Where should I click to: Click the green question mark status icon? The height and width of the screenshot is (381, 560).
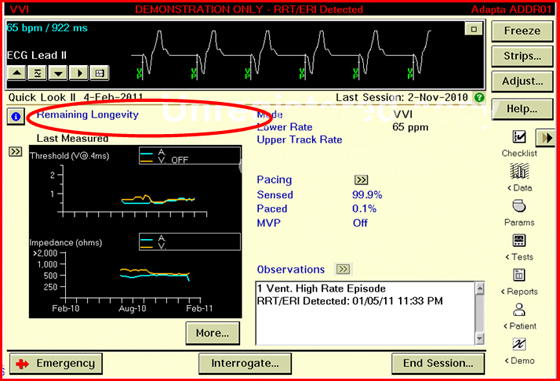point(479,97)
